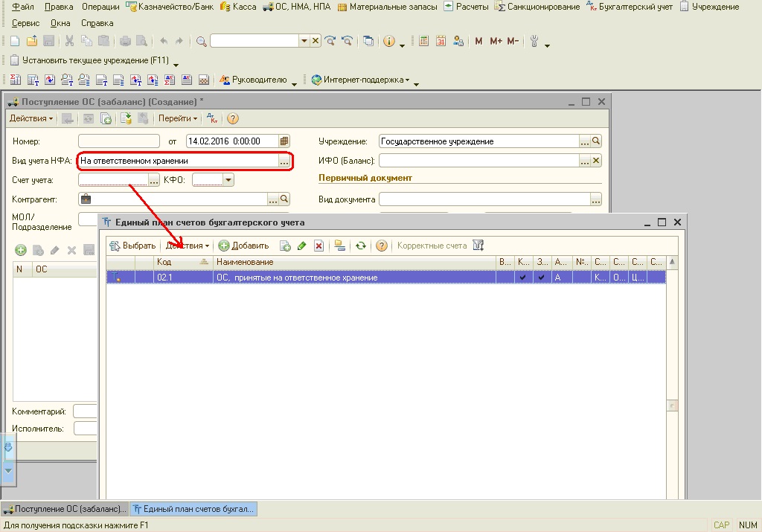Click the ellipsis button of Счет учета
762x532 pixels.
pyautogui.click(x=153, y=180)
